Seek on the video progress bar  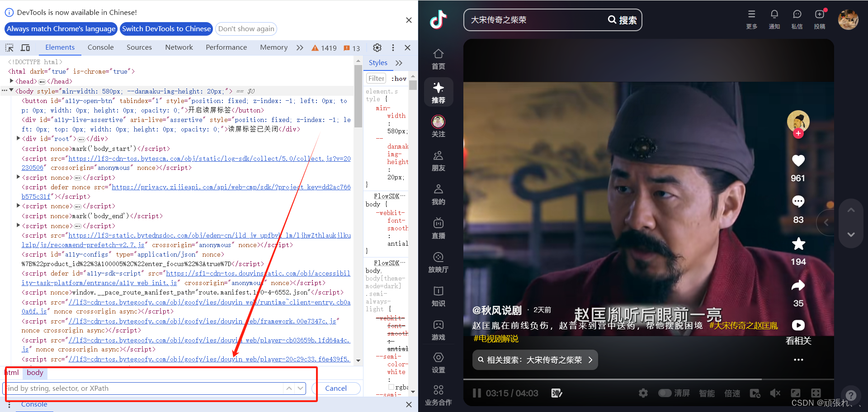[x=648, y=379]
